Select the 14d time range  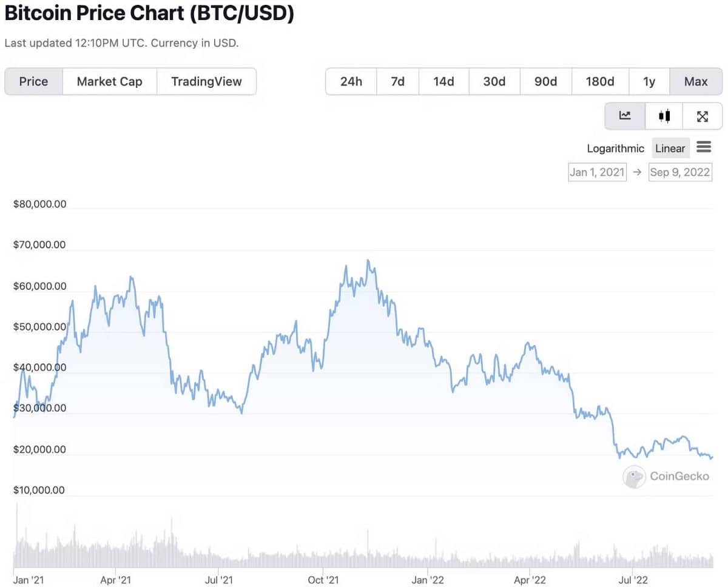tap(443, 81)
